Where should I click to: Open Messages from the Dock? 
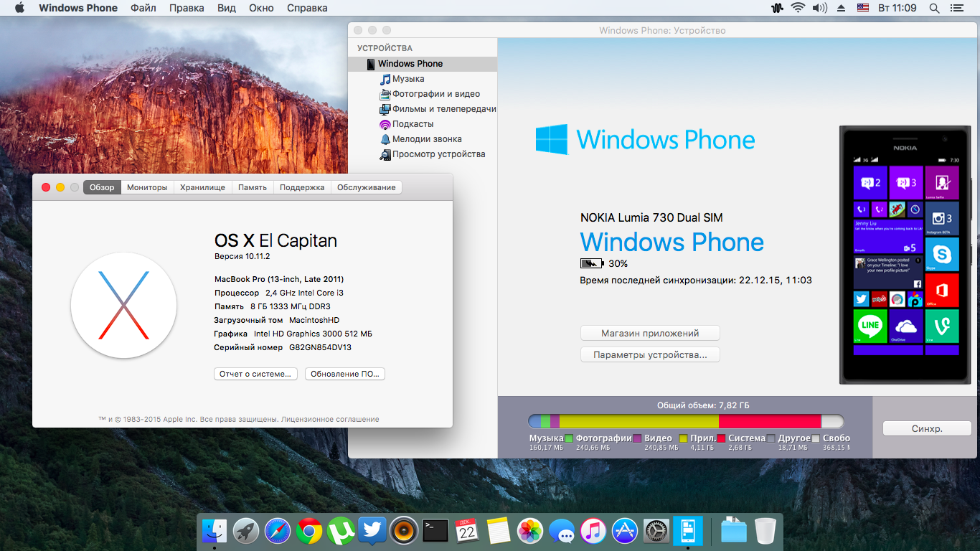pos(562,531)
